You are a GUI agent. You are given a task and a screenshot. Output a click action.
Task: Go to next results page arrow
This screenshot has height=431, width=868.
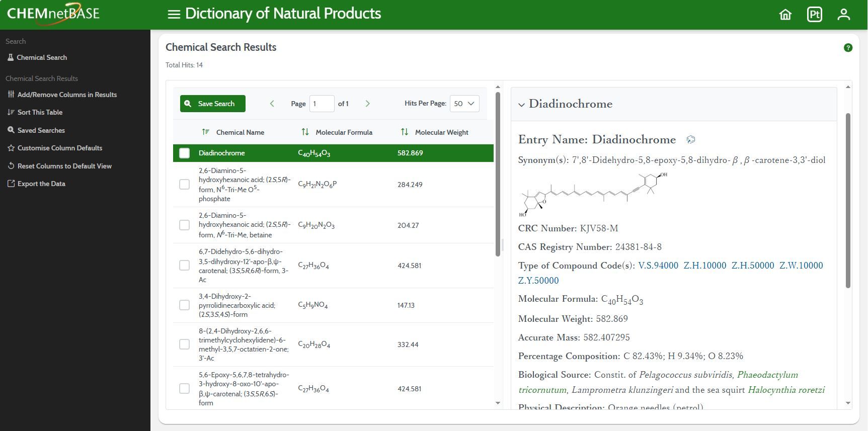(x=367, y=104)
